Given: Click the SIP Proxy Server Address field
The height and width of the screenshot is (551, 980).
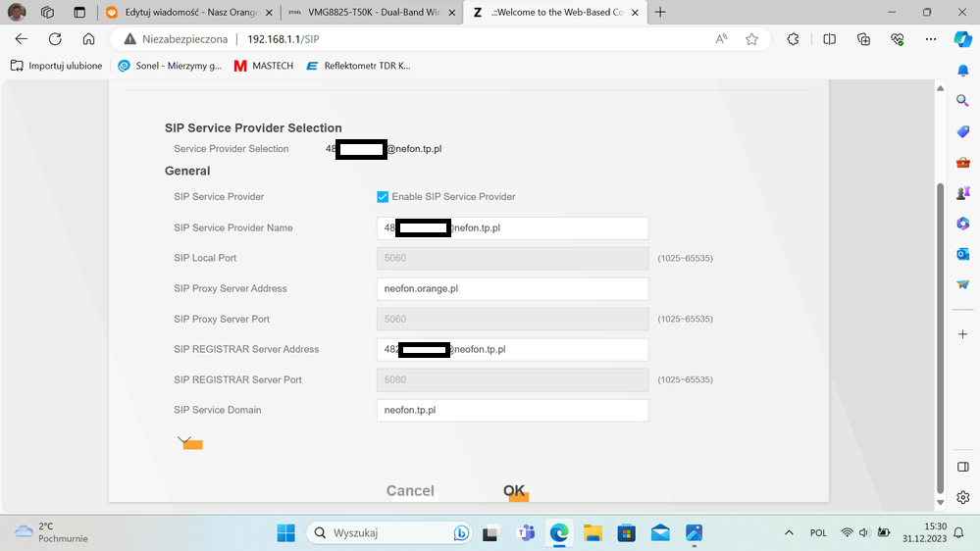Looking at the screenshot, I should click(511, 289).
